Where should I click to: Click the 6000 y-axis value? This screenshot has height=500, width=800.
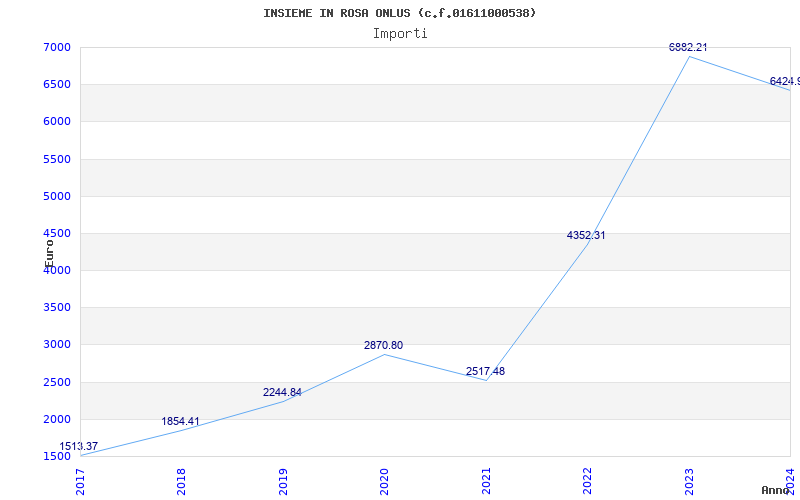coord(57,121)
